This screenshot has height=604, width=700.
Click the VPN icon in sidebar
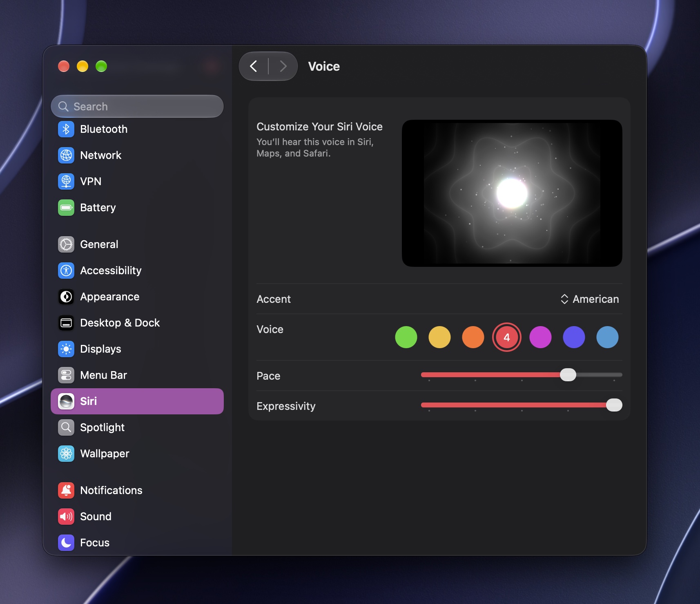pyautogui.click(x=66, y=181)
